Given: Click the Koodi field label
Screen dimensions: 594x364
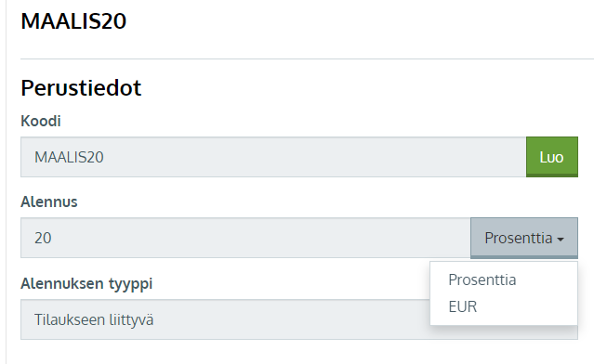Looking at the screenshot, I should coord(41,121).
